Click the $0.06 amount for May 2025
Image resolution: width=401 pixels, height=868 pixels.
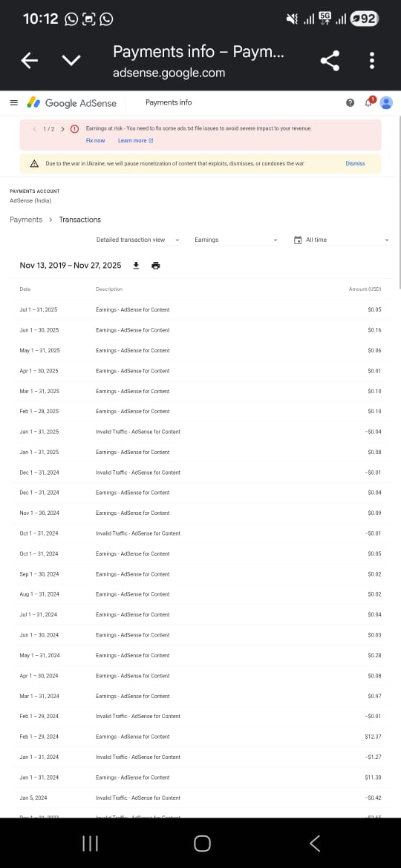click(374, 350)
